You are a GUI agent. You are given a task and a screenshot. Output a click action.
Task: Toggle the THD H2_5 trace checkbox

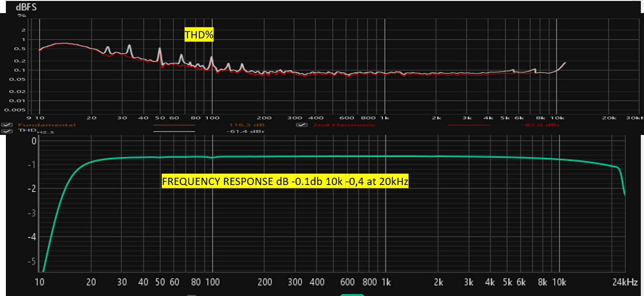pos(7,131)
